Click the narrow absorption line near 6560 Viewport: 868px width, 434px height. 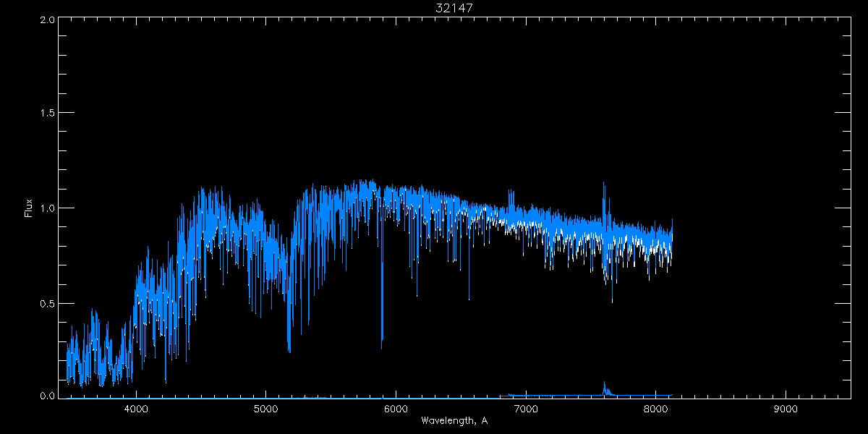coord(469,297)
